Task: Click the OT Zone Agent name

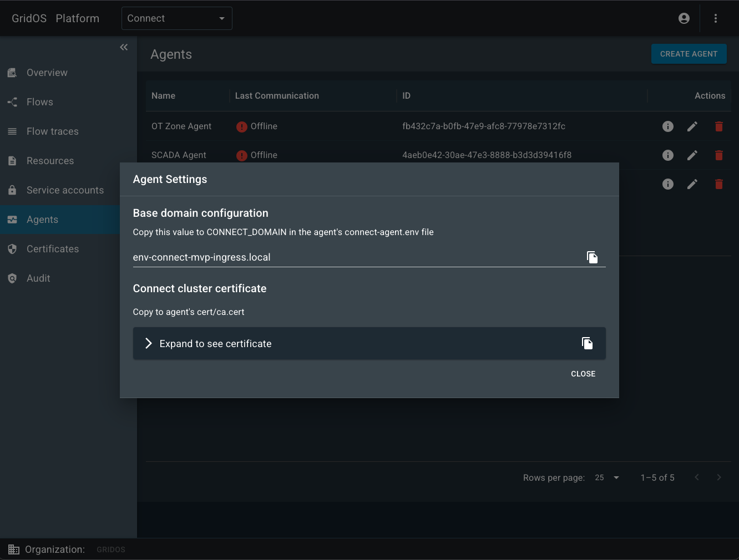Action: coord(181,126)
